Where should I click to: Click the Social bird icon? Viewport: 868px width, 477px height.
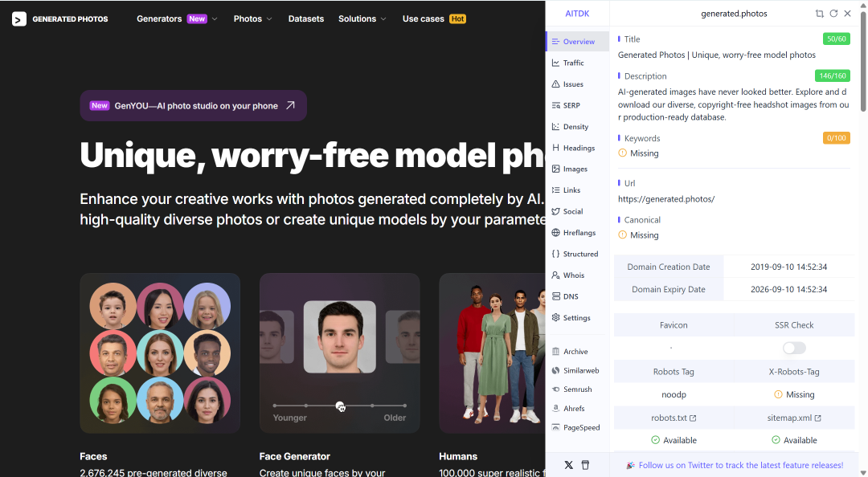[556, 211]
